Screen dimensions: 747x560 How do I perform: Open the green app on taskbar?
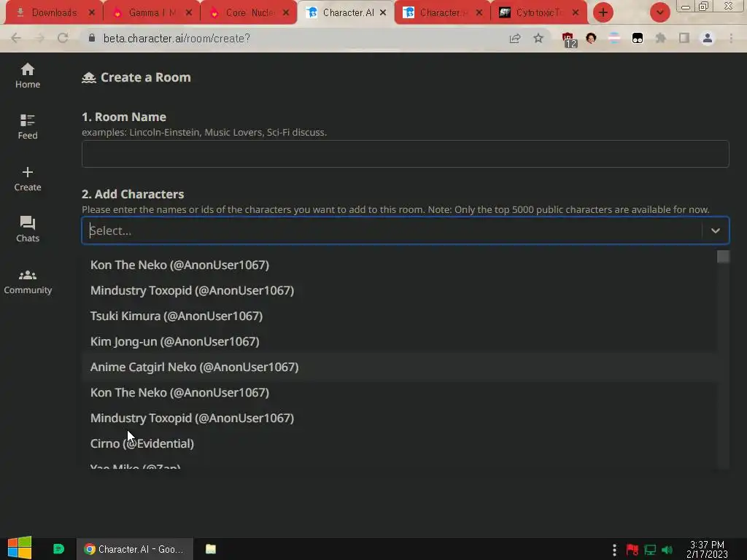tap(58, 549)
